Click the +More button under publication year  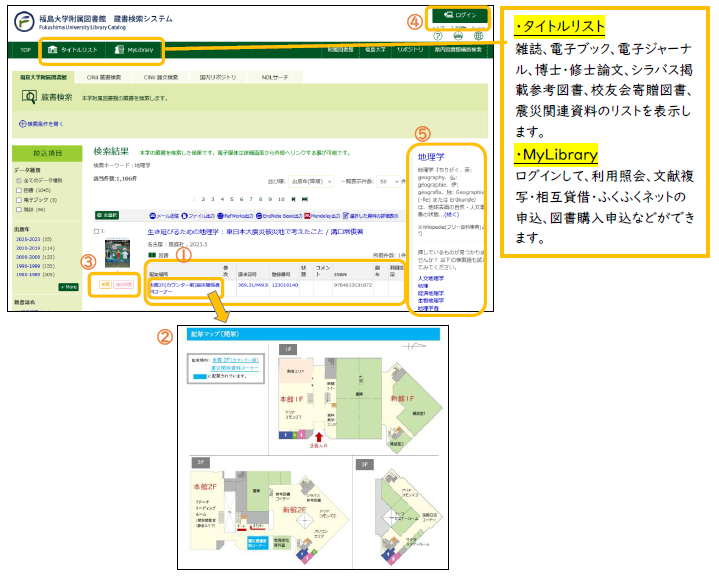[x=67, y=287]
